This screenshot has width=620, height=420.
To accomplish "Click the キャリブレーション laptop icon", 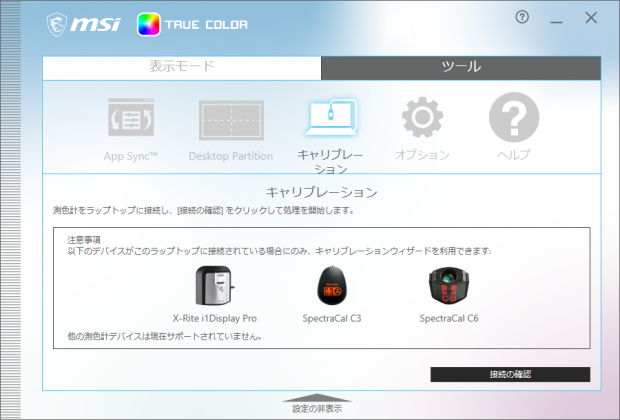I will coord(331,117).
